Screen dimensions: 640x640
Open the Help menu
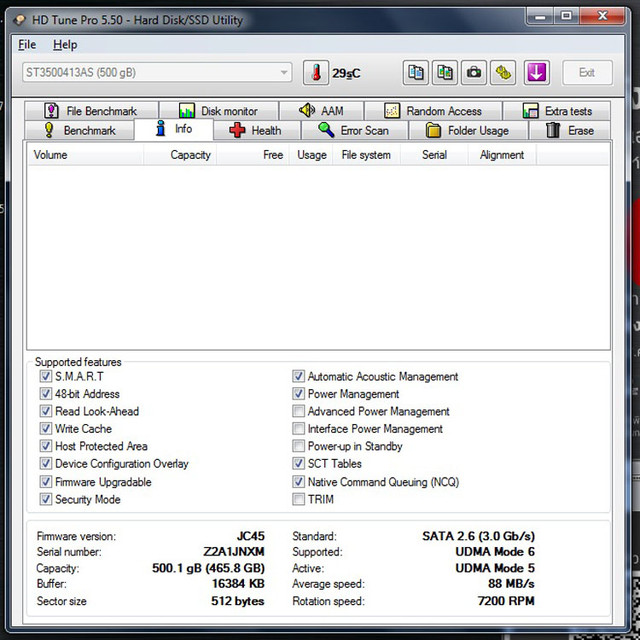pos(65,44)
